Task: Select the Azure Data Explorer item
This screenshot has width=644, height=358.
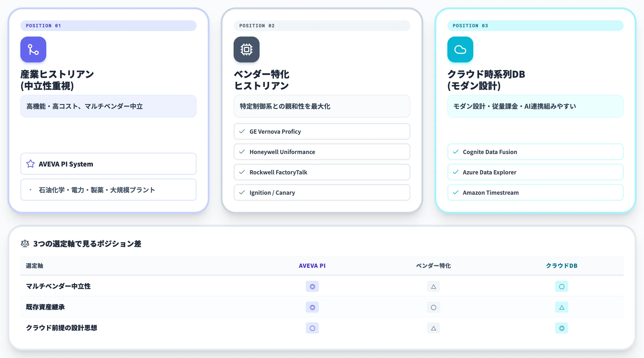Action: click(x=535, y=172)
